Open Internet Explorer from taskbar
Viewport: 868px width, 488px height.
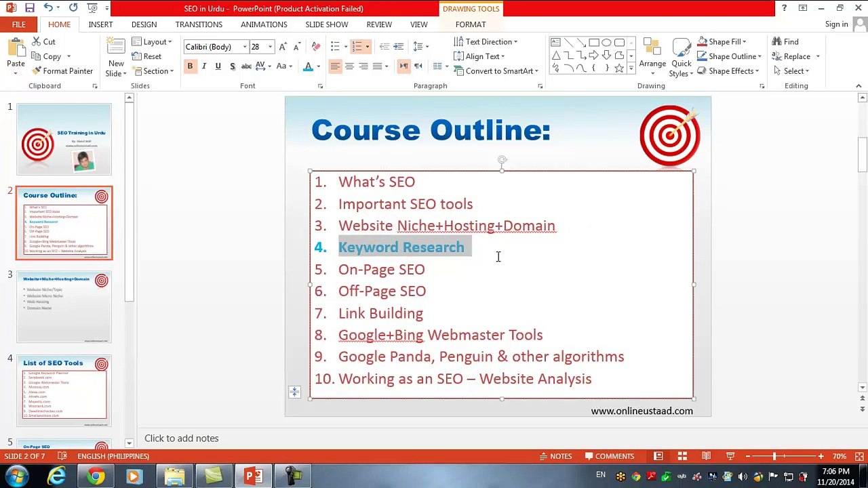(57, 476)
